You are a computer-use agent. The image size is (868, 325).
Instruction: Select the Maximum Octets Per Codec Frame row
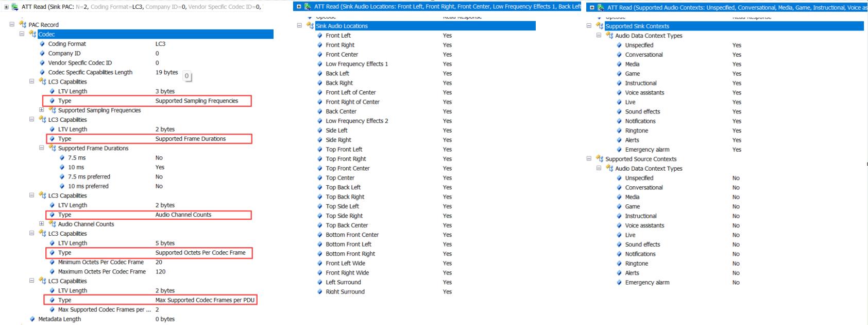101,272
